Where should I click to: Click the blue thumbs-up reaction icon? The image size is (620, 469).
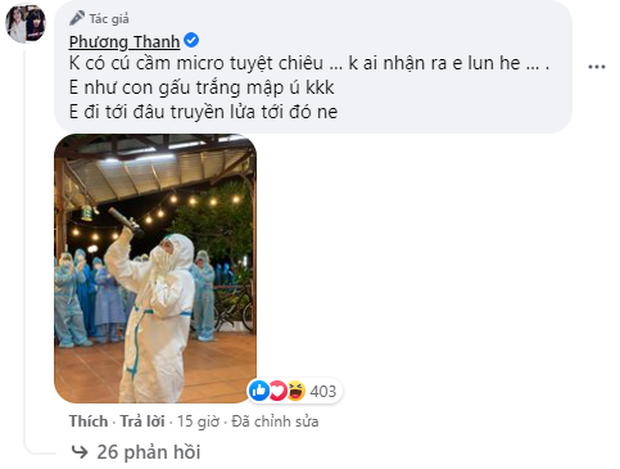[259, 391]
